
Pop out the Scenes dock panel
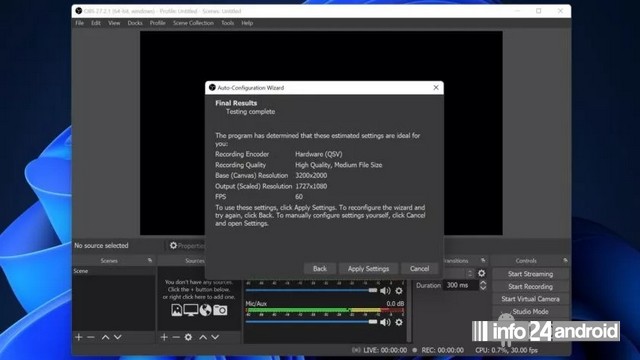click(x=150, y=260)
